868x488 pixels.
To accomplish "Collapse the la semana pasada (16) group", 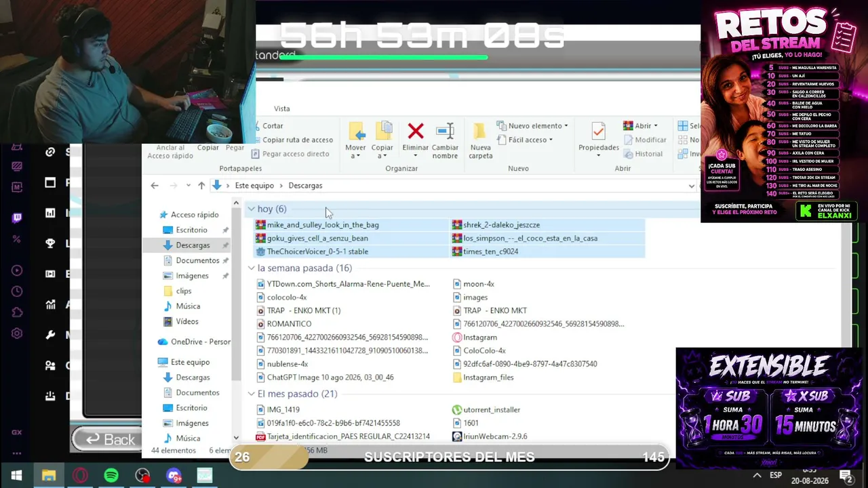I will click(x=252, y=268).
